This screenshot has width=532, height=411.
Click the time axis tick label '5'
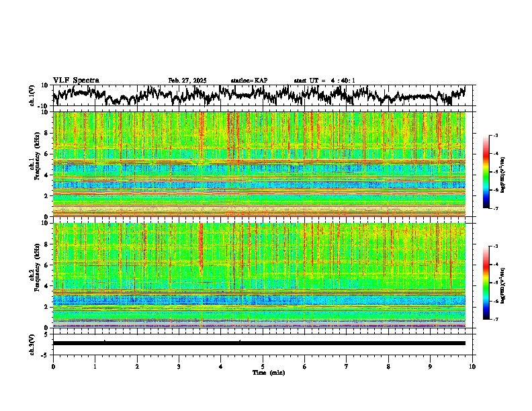click(263, 367)
